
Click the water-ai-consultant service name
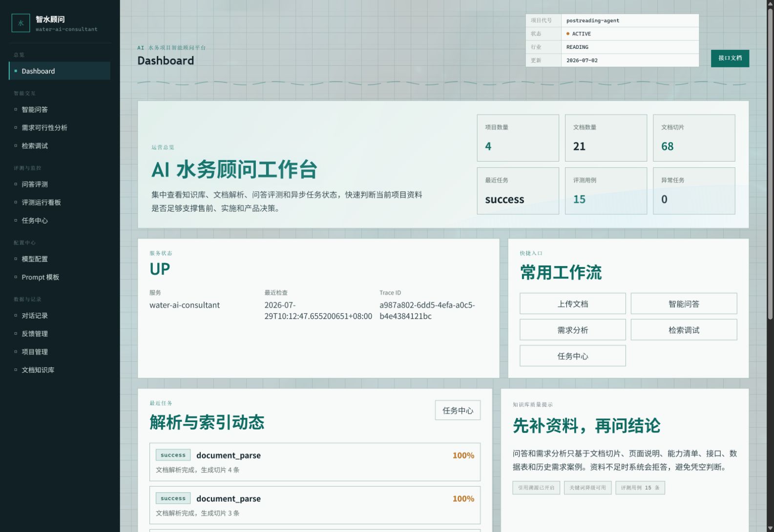185,305
